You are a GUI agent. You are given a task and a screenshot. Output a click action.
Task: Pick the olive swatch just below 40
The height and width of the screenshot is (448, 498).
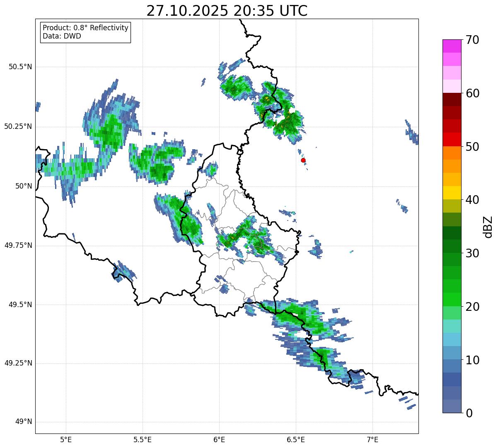click(x=452, y=206)
